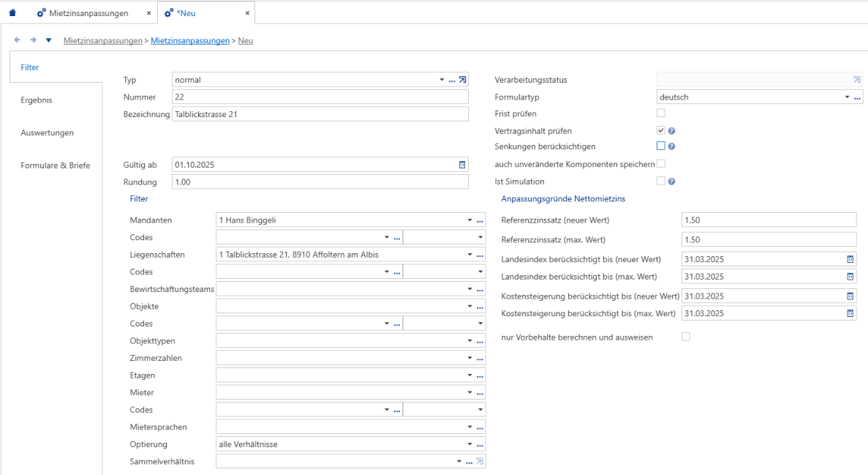The width and height of the screenshot is (868, 475).
Task: Check nur Vorbehalte berechnen und ausweisen
Action: tap(686, 337)
